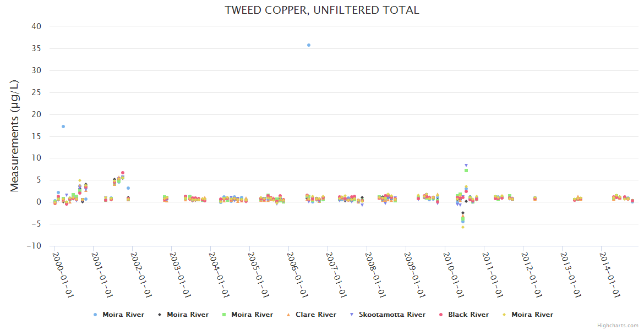This screenshot has height=330, width=644.
Task: Click the red data point near 6.6 in 2001
Action: point(123,173)
